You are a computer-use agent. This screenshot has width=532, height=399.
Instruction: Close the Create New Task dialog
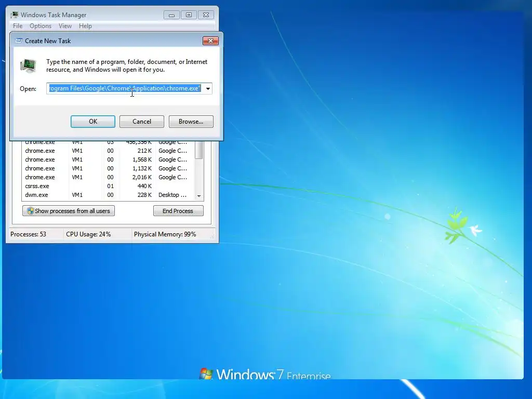[x=210, y=41]
